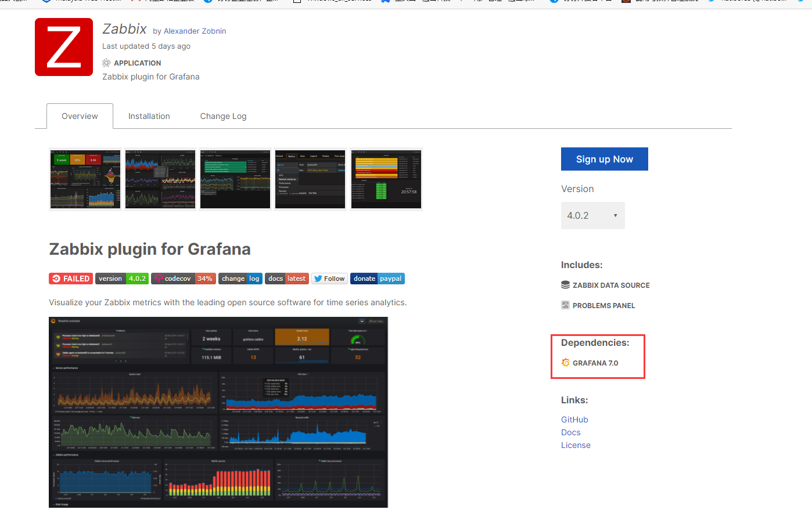This screenshot has height=524, width=812.
Task: Select the Overview tab
Action: [80, 116]
